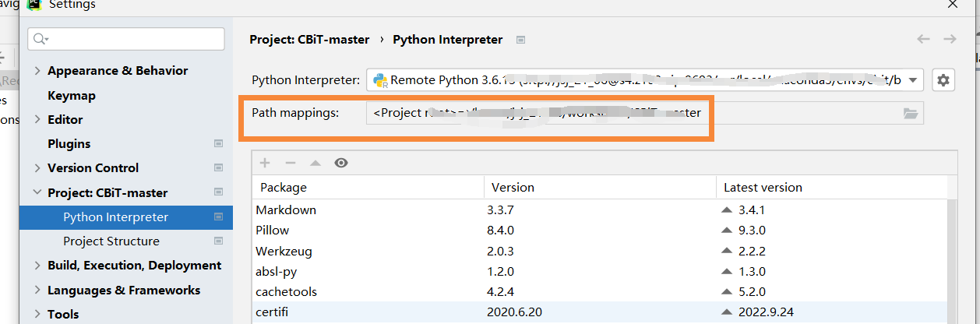Click the upgrade arrow next to 5.2.0
This screenshot has width=980, height=324.
coord(727,292)
